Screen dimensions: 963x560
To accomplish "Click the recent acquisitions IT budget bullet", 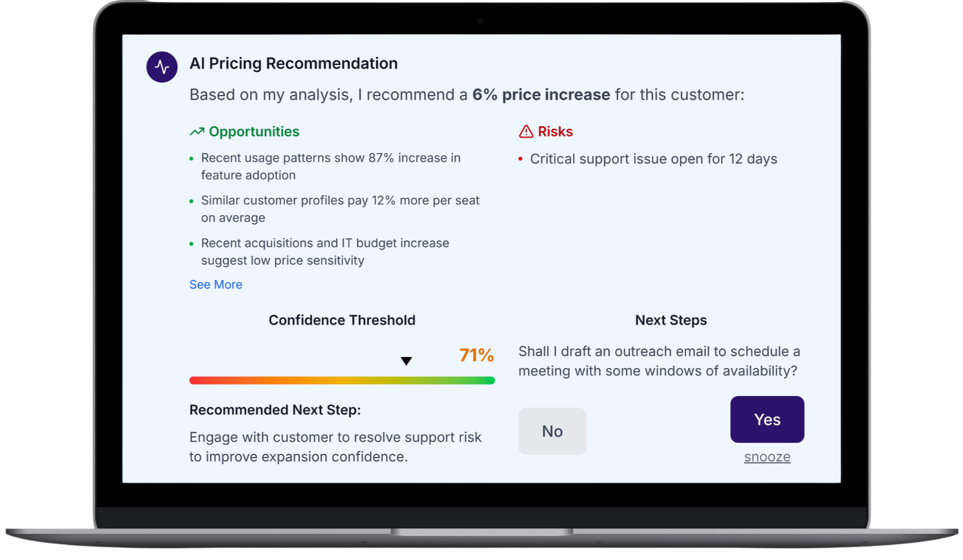I will (x=325, y=251).
